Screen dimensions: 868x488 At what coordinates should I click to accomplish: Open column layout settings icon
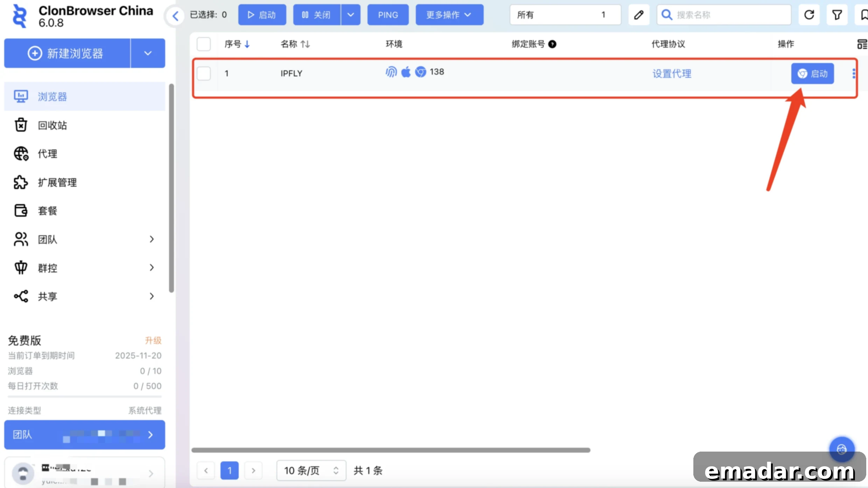(x=862, y=44)
